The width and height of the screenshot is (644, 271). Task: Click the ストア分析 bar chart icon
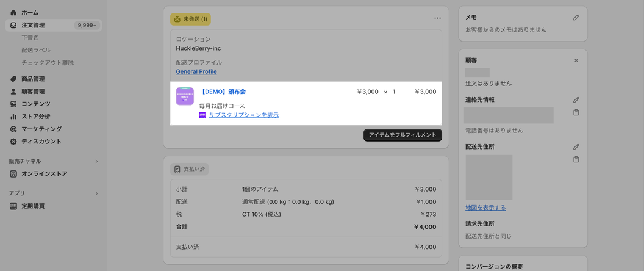pyautogui.click(x=13, y=117)
